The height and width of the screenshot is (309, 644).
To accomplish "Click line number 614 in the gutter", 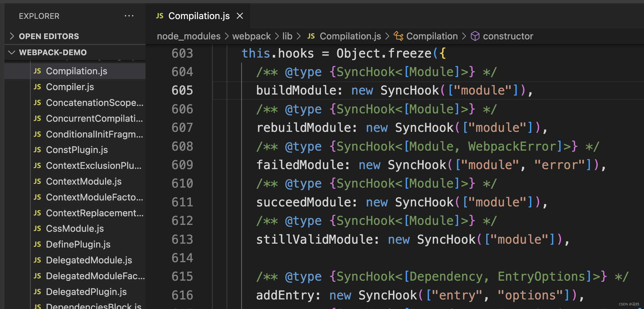I will point(182,258).
